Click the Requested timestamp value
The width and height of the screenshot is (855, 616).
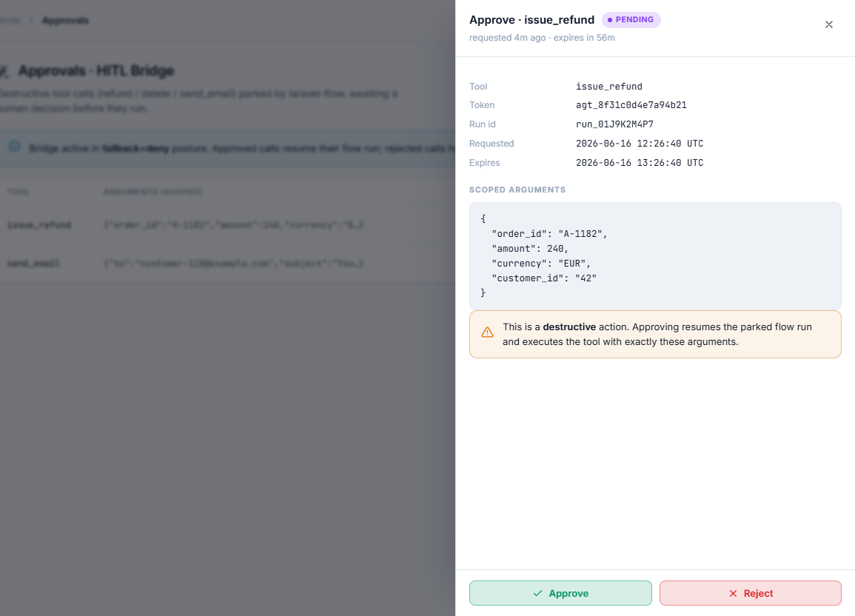point(640,144)
